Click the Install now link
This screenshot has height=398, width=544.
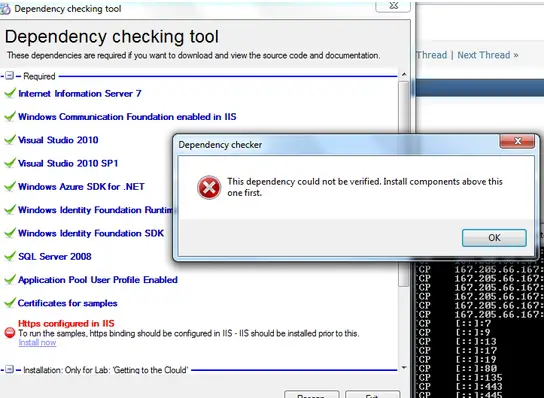click(x=37, y=343)
